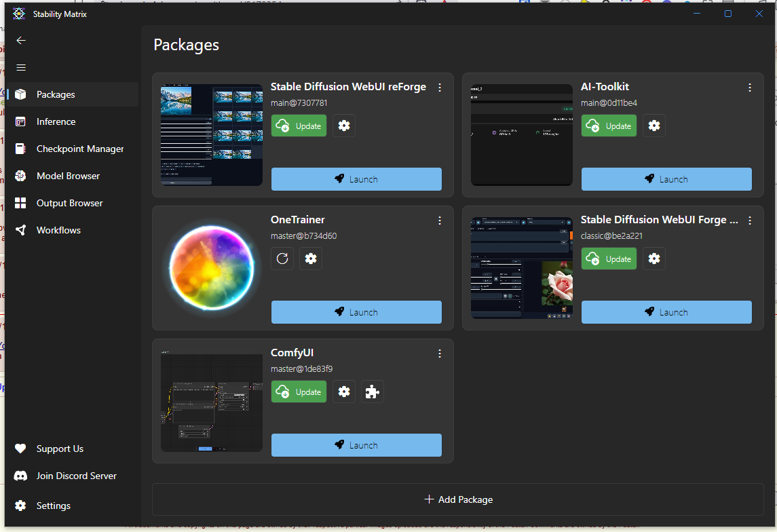Screen dimensions: 777x532
Task: Click Support Us heart item
Action: click(73, 449)
